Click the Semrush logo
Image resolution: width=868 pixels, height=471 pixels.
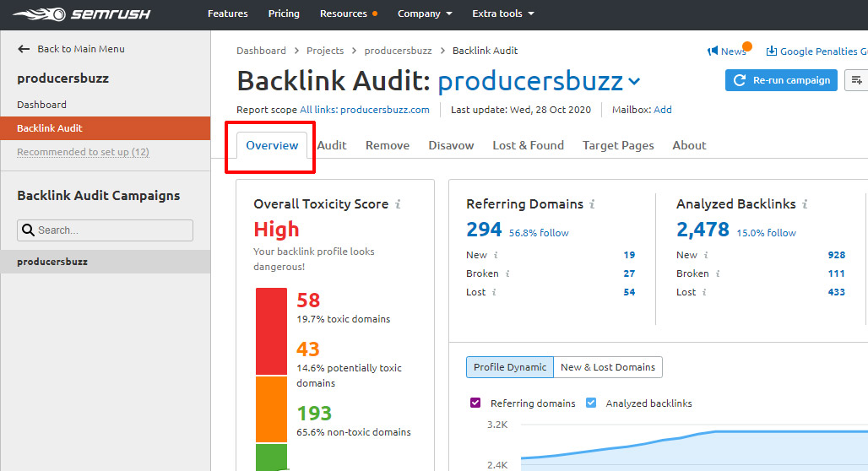tap(81, 14)
